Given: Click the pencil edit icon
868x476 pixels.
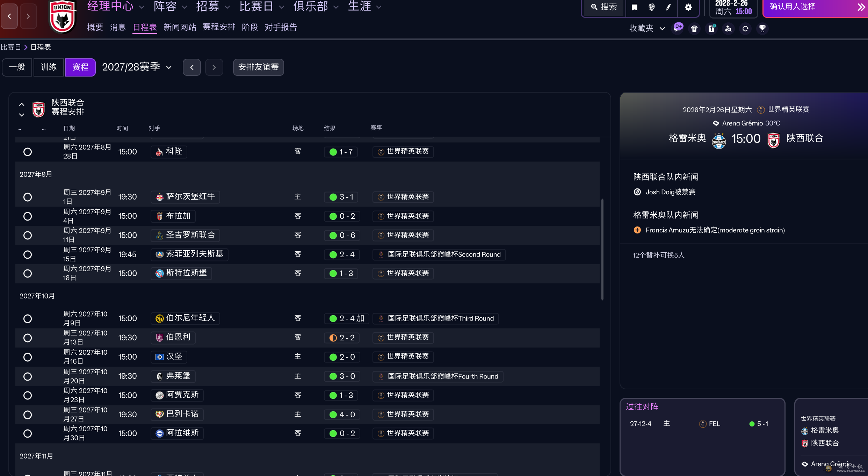Looking at the screenshot, I should pyautogui.click(x=668, y=7).
